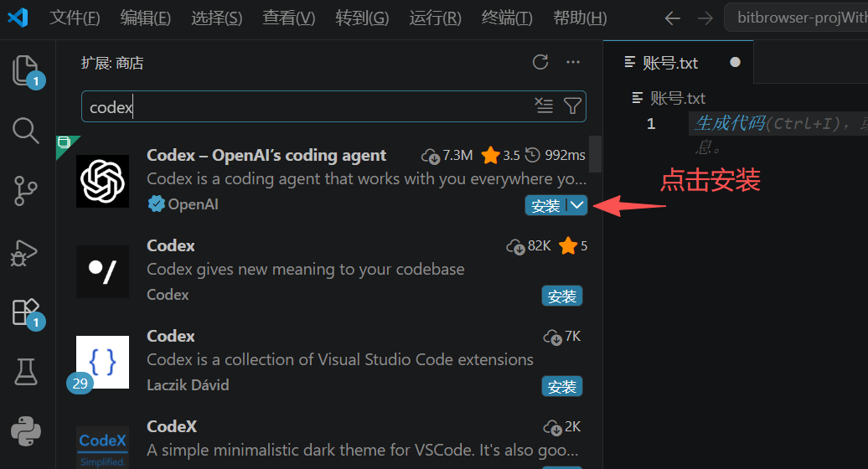Open 'Codex gives new meaning to your codebase'
868x469 pixels.
[x=306, y=270]
